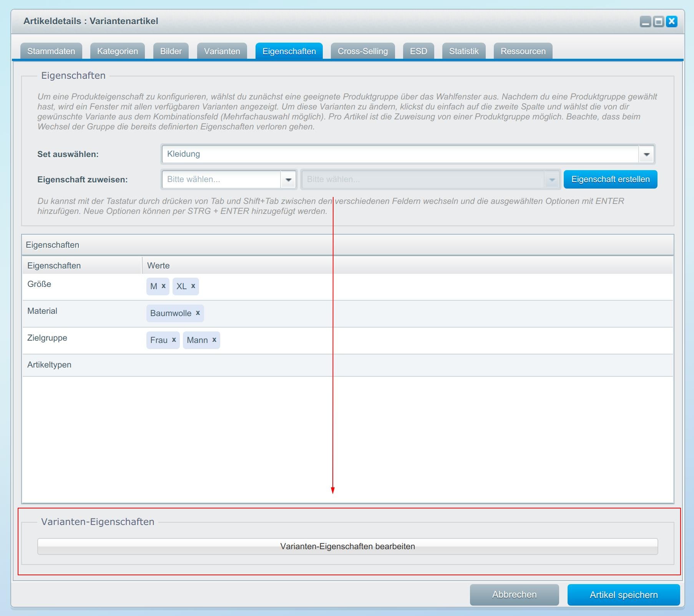Click the Kleidung set selection field
This screenshot has height=616, width=694.
pos(400,154)
